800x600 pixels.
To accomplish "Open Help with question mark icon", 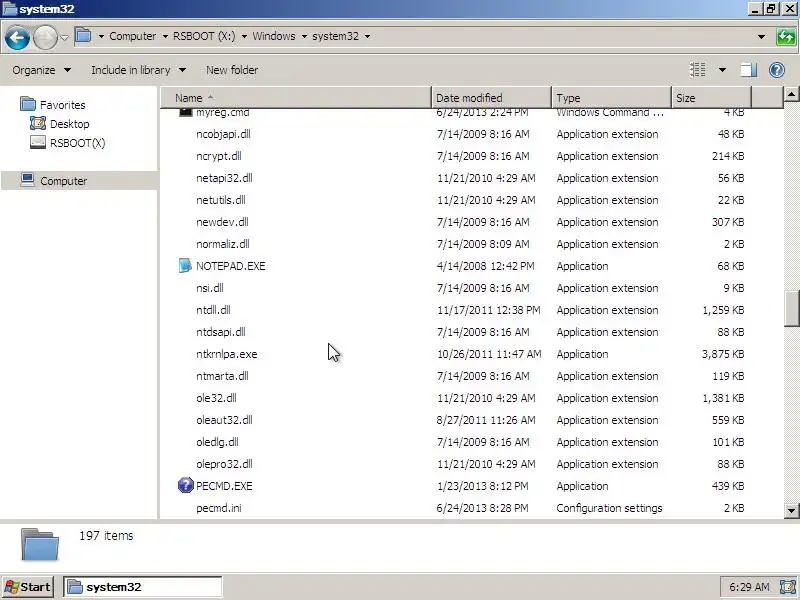I will point(777,69).
